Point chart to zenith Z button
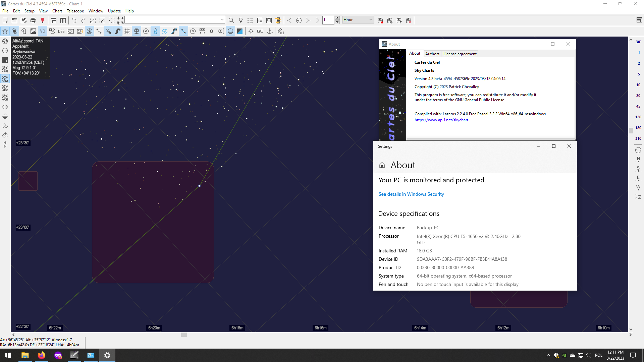The image size is (644, 362). [x=638, y=197]
